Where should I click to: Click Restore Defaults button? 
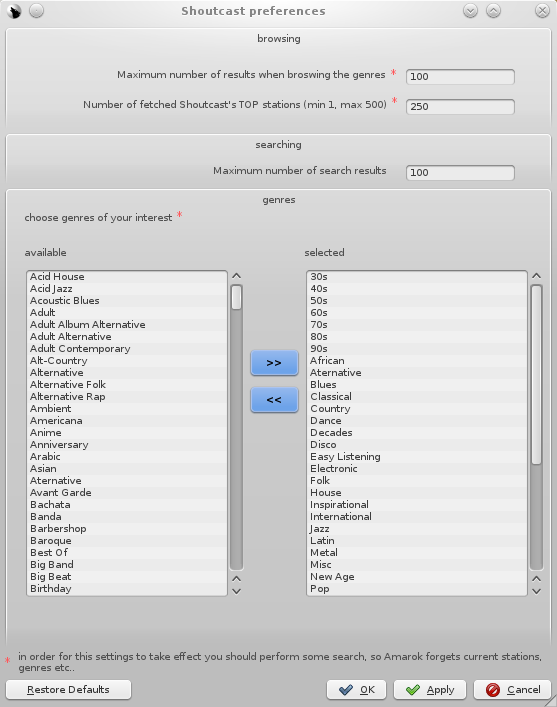(x=69, y=689)
